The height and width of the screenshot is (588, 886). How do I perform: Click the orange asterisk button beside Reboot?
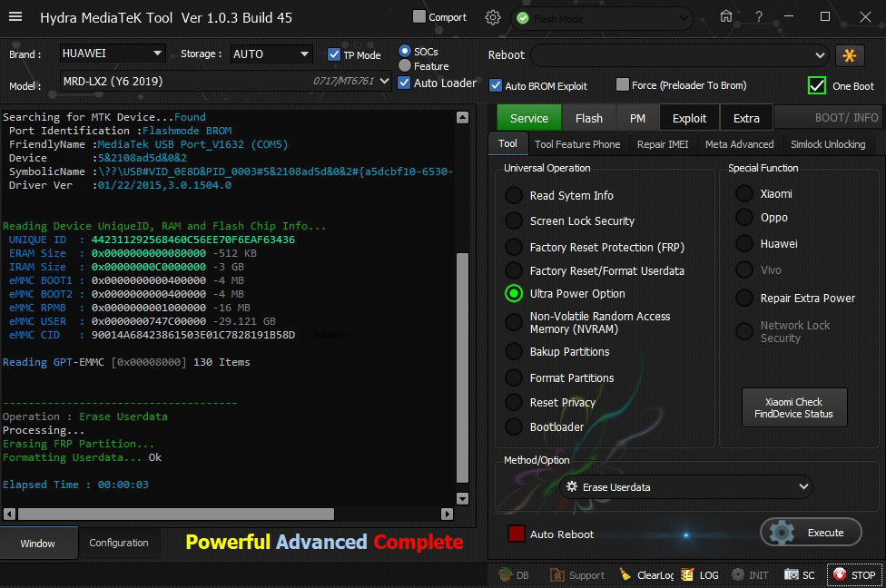click(850, 55)
